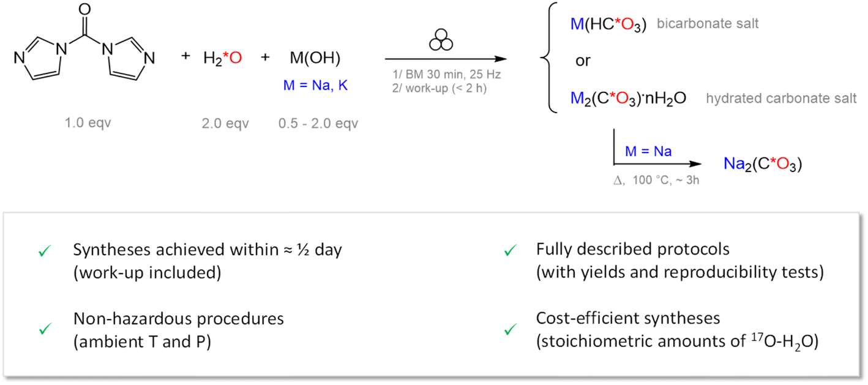Click the green checkmark beside Syntheses achieved

[x=43, y=252]
